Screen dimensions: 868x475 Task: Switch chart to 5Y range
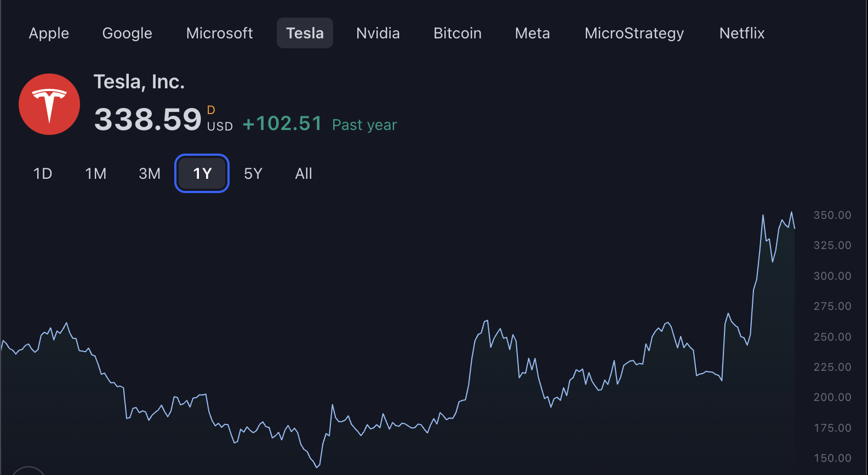click(253, 174)
